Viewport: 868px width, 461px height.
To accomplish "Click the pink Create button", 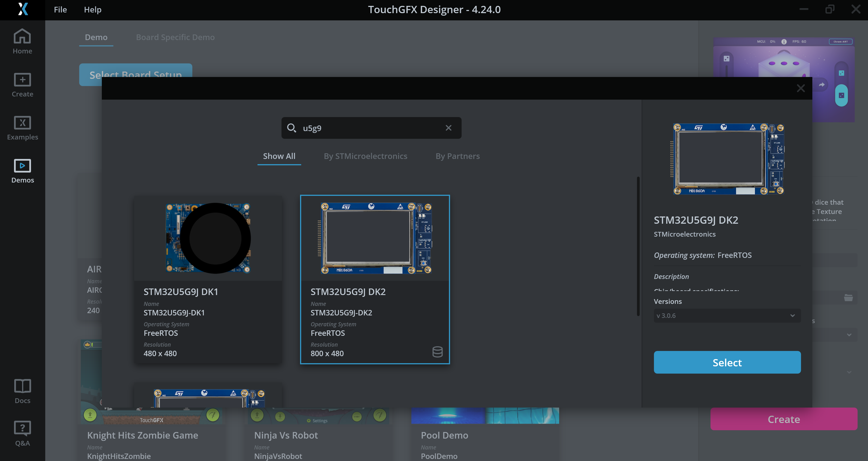I will [783, 419].
